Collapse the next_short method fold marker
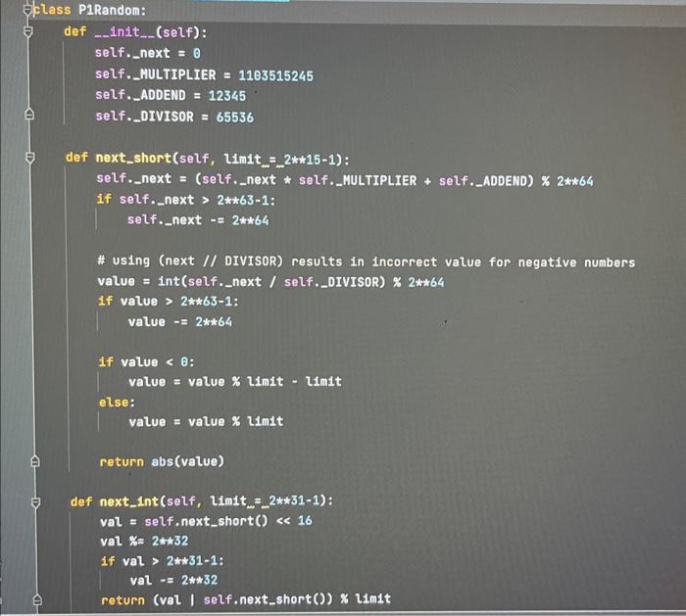The image size is (686, 616). [x=30, y=158]
